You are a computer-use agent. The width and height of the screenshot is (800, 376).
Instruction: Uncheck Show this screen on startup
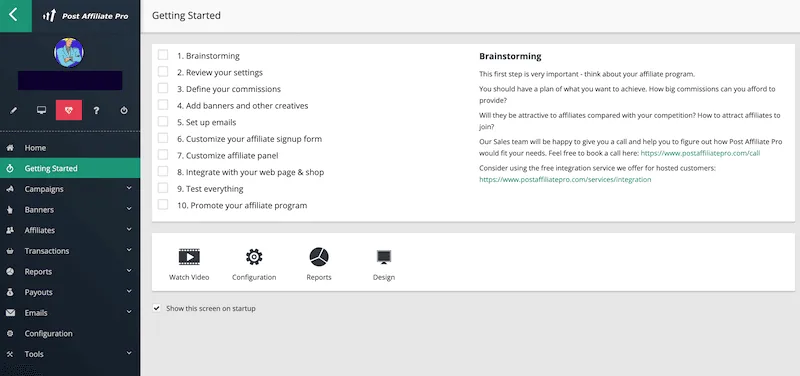tap(157, 308)
